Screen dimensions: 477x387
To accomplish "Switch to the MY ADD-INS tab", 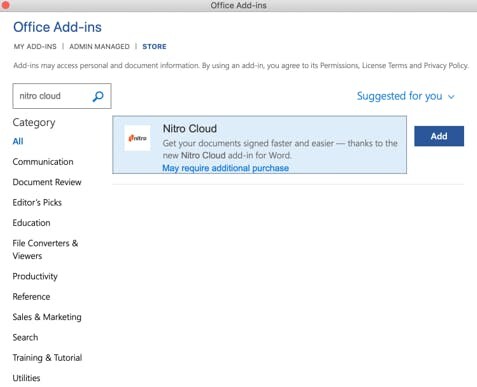I will pyautogui.click(x=35, y=46).
